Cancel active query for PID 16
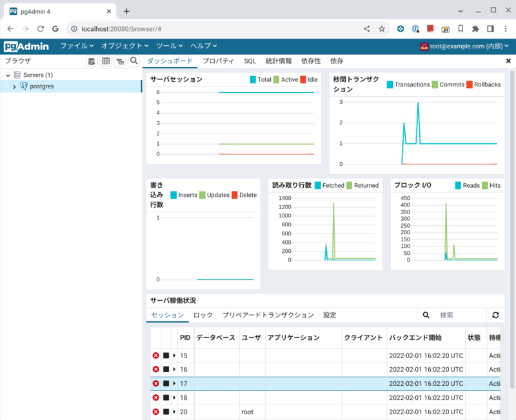 (166, 370)
